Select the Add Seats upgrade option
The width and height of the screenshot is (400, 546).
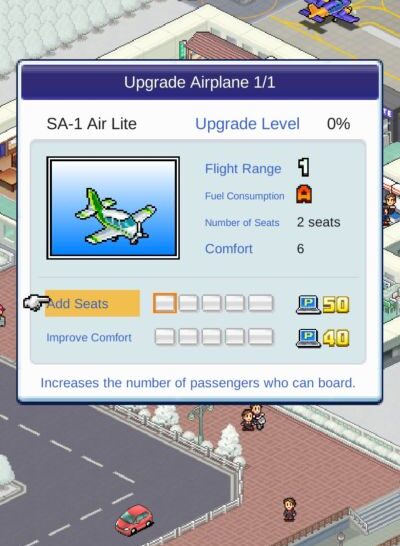click(x=92, y=303)
